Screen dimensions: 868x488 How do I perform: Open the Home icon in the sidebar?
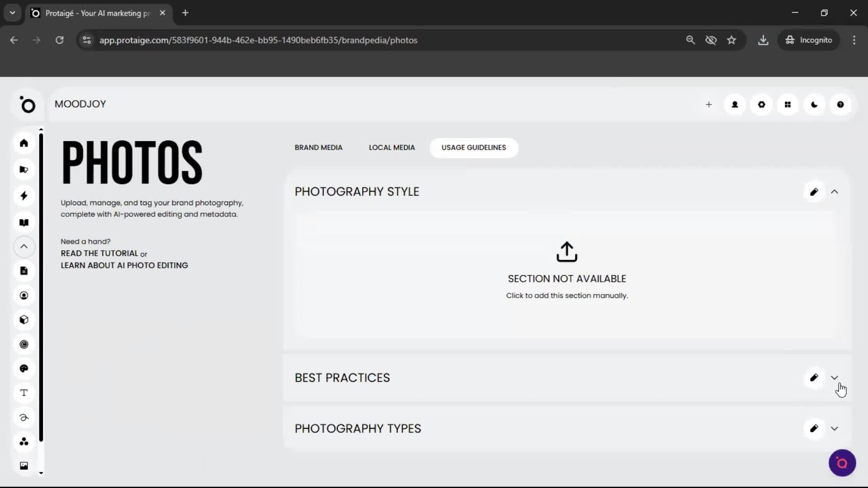pyautogui.click(x=24, y=143)
